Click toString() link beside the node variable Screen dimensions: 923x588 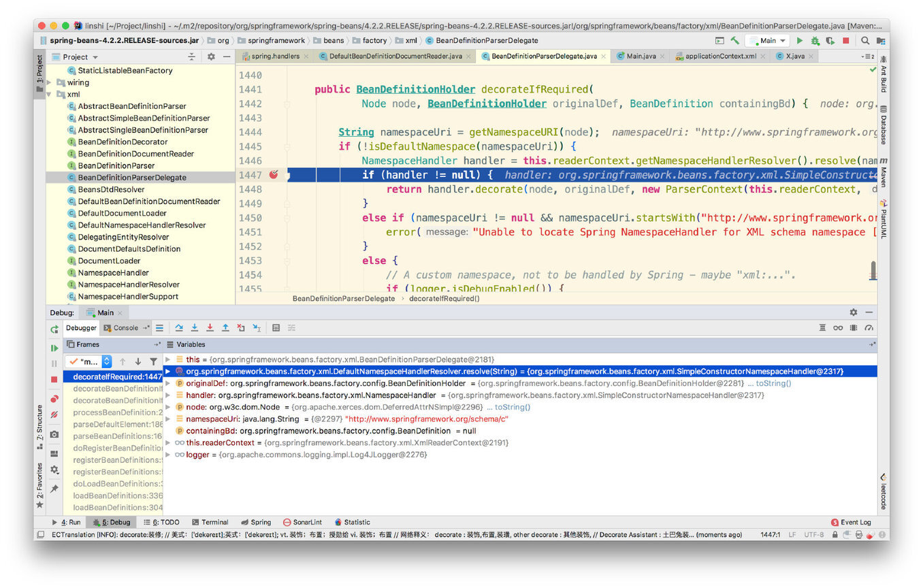click(x=512, y=407)
